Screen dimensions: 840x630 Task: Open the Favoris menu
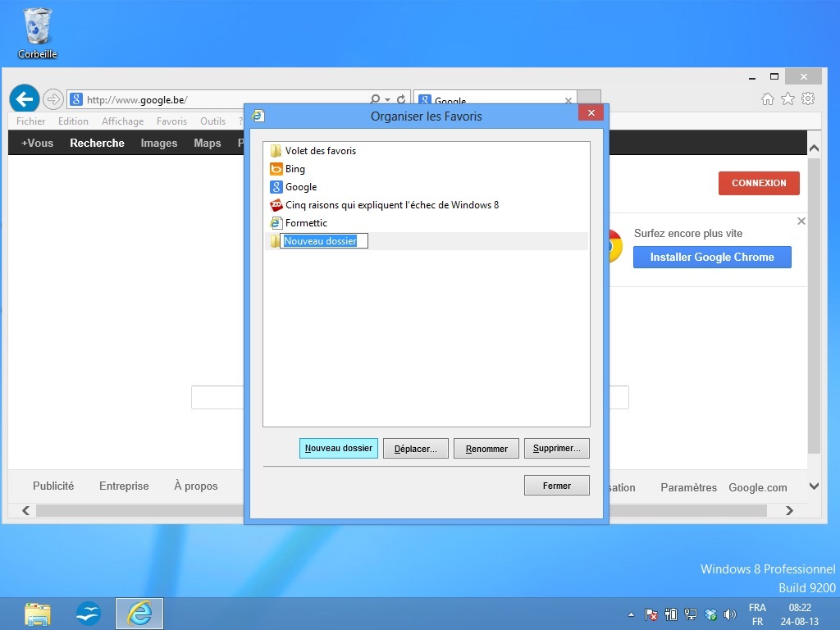(x=172, y=121)
